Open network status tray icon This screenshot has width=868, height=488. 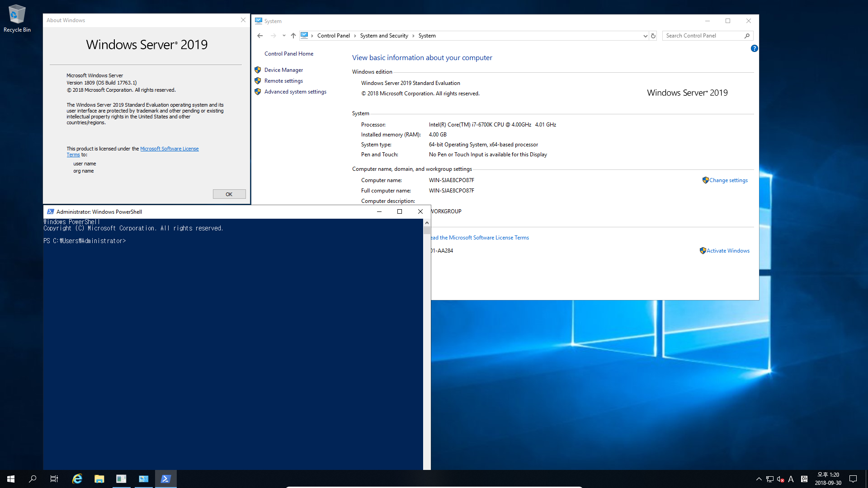(770, 479)
